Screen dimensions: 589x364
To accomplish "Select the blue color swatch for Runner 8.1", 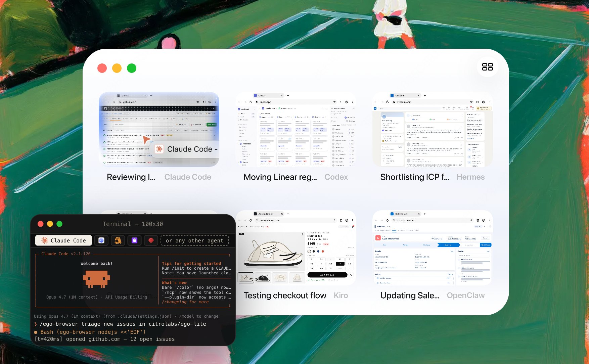I will coord(318,251).
